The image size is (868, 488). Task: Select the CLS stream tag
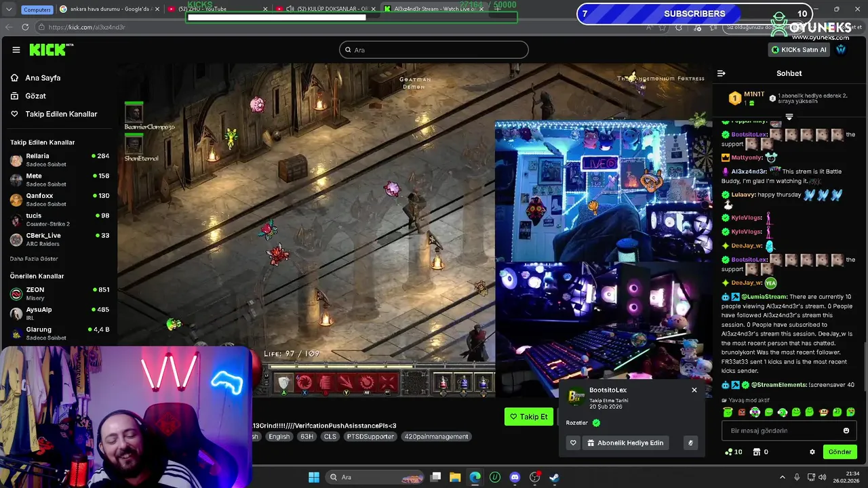point(330,436)
